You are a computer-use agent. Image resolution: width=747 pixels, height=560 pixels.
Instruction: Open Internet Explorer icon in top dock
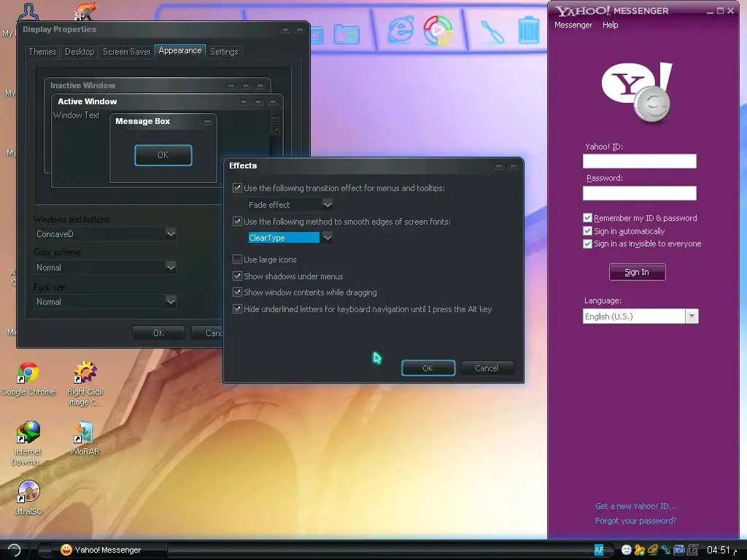coord(400,29)
